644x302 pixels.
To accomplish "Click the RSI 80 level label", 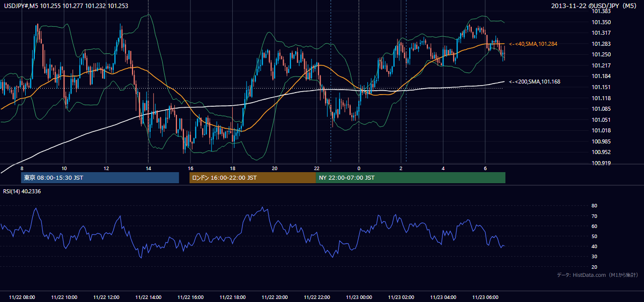I will tap(594, 206).
